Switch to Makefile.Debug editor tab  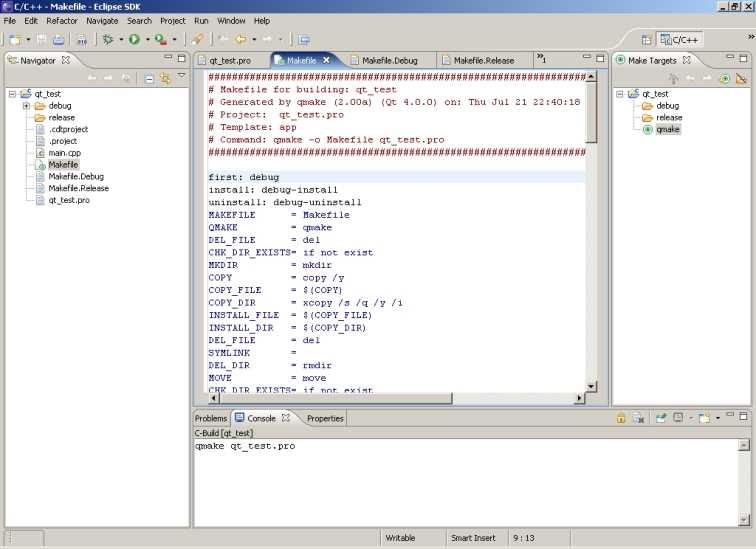[x=390, y=61]
